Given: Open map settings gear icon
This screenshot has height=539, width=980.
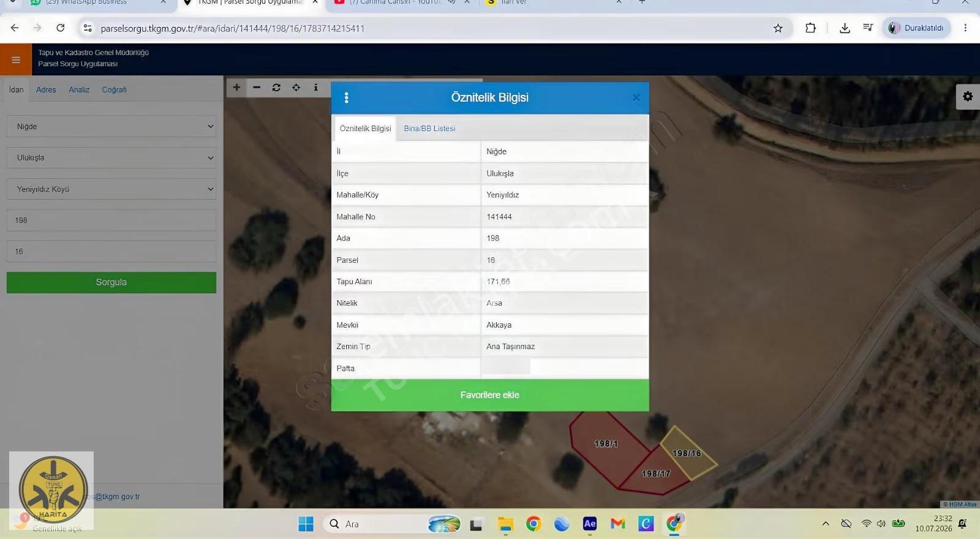Looking at the screenshot, I should (968, 97).
